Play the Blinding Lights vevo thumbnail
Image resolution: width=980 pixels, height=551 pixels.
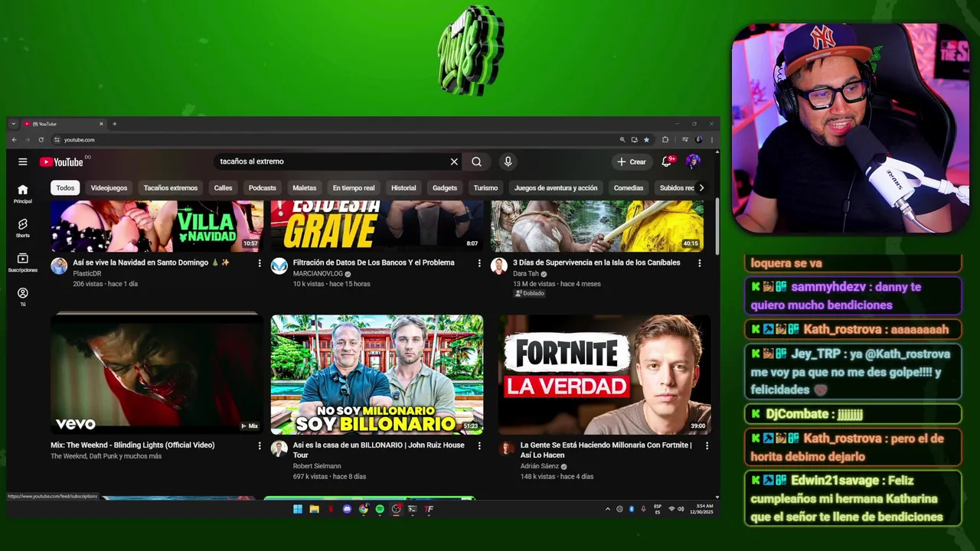click(157, 374)
